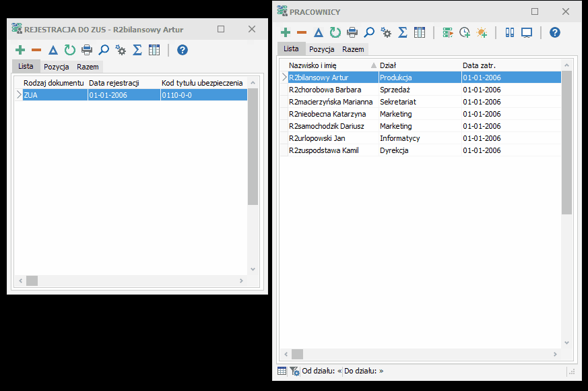Refresh the Pracownicy list with green arrow
588x391 pixels.
(335, 32)
